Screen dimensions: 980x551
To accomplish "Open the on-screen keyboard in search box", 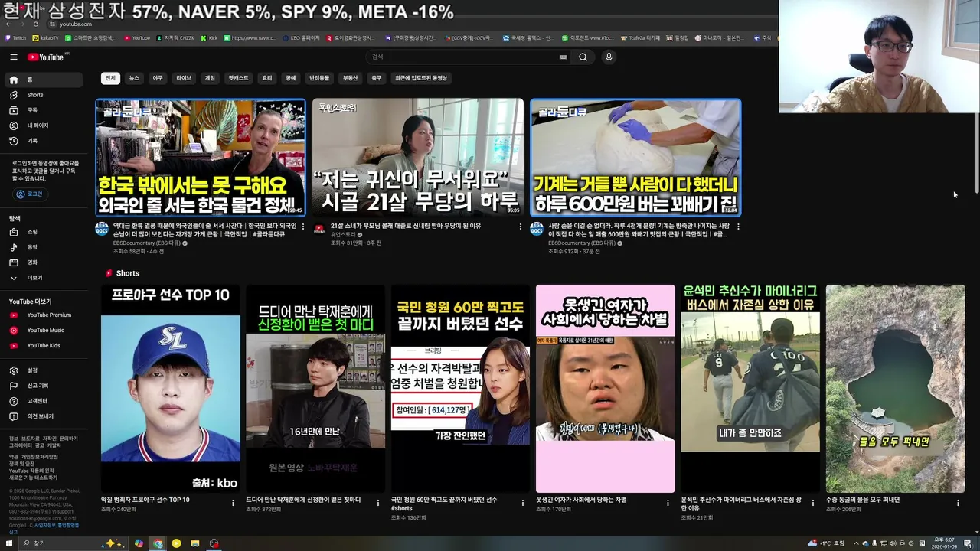I will click(563, 57).
